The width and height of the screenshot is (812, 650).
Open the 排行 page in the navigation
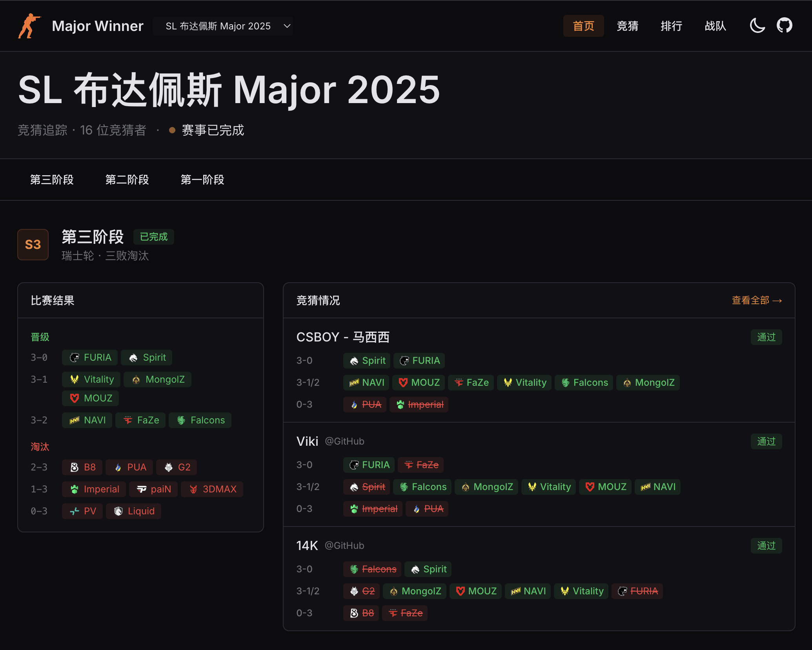tap(671, 26)
